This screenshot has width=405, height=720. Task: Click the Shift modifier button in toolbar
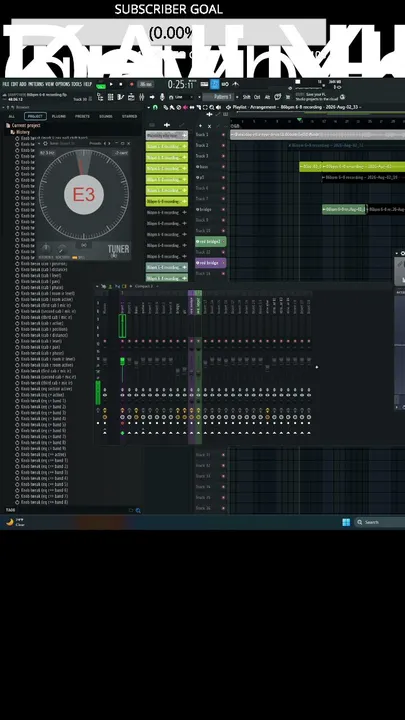247,97
